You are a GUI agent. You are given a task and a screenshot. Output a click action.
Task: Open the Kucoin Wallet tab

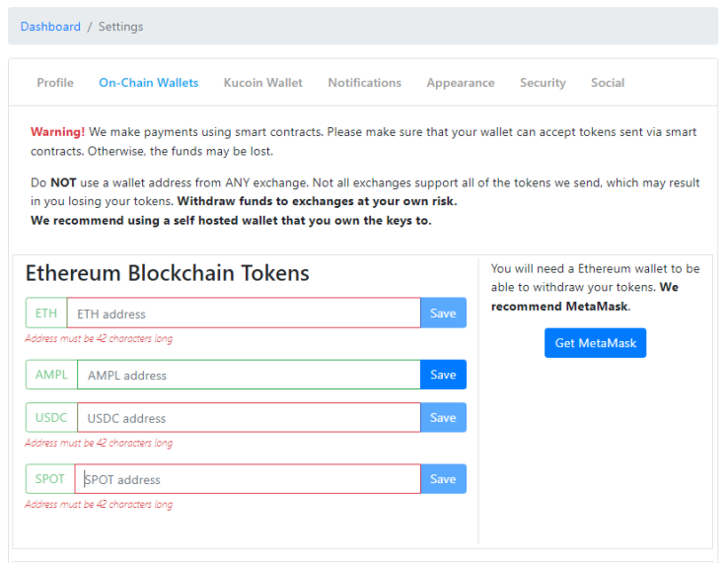(262, 83)
